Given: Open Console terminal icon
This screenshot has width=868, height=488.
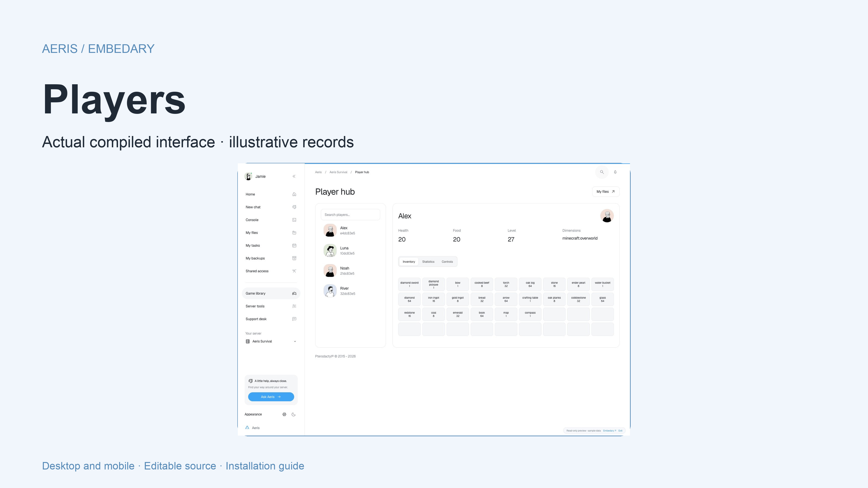Looking at the screenshot, I should click(294, 220).
